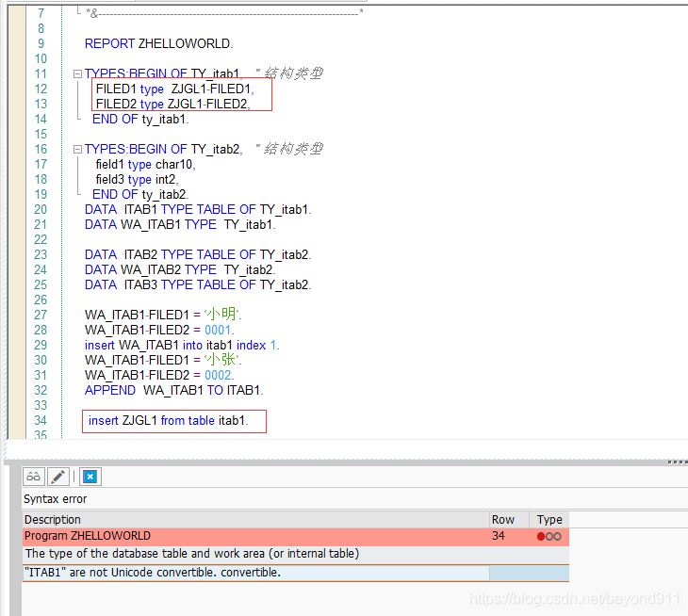Viewport: 688px width, 616px height.
Task: Click the '"ITAB1" are not Unicode convertible' message
Action: click(x=153, y=573)
